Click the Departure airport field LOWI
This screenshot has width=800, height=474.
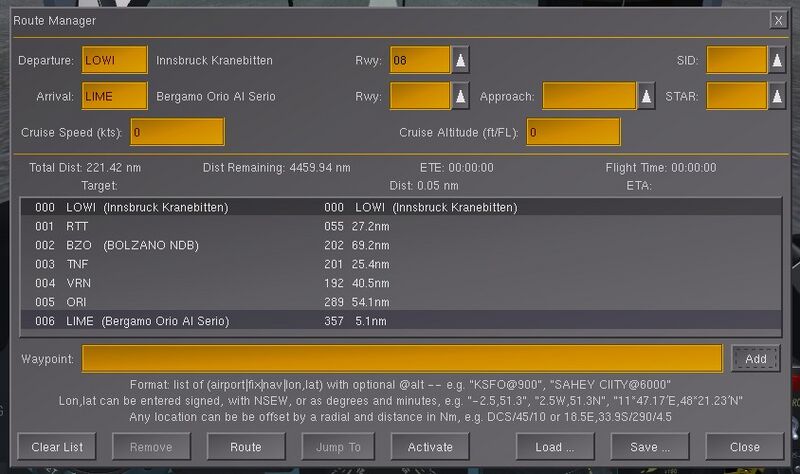tap(115, 60)
